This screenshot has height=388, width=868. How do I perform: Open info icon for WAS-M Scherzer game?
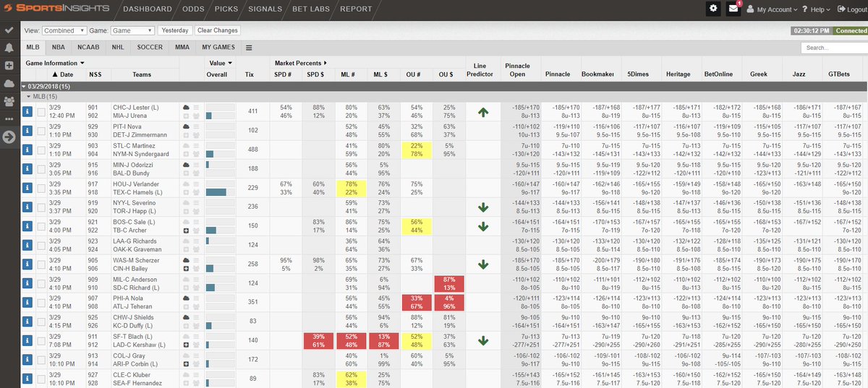coord(27,264)
